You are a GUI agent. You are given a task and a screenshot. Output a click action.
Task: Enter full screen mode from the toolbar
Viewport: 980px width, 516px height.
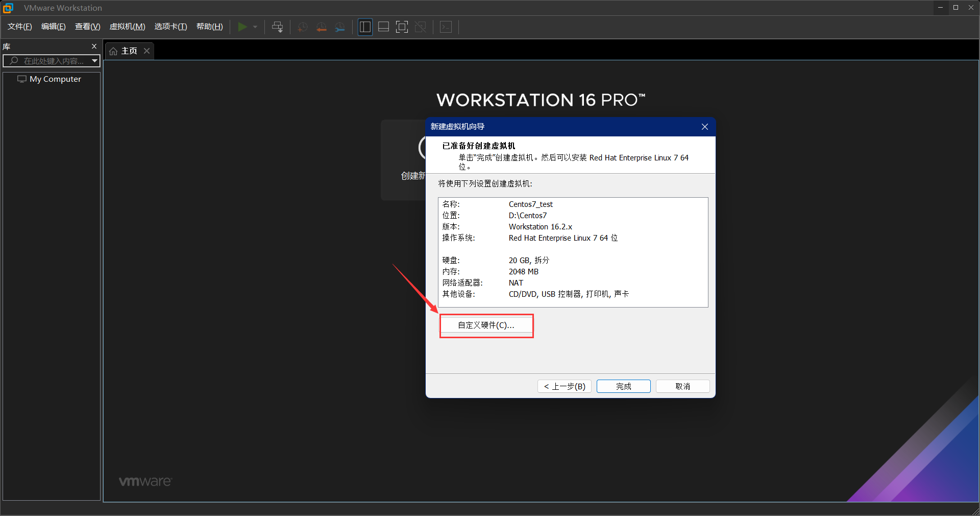tap(402, 27)
